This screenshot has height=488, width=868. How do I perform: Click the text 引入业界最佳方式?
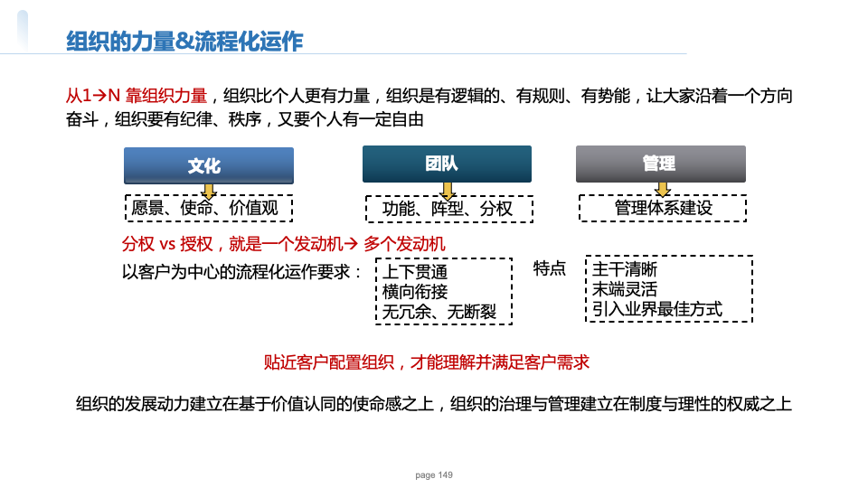(x=657, y=309)
